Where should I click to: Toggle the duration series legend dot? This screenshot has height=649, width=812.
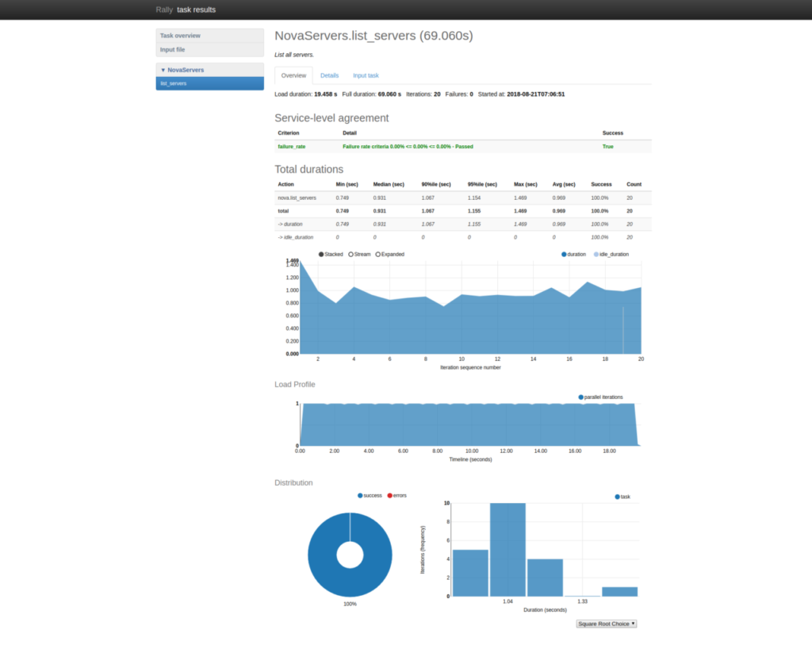pos(564,255)
